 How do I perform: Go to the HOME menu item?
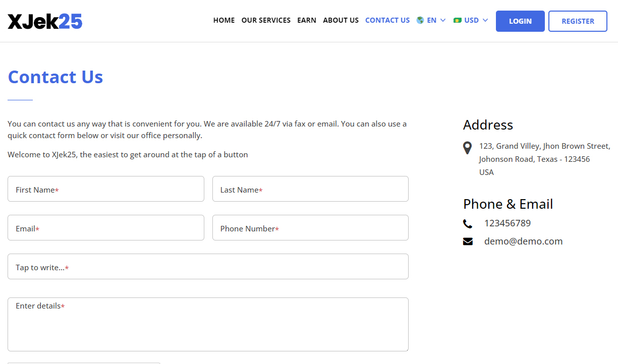(223, 20)
